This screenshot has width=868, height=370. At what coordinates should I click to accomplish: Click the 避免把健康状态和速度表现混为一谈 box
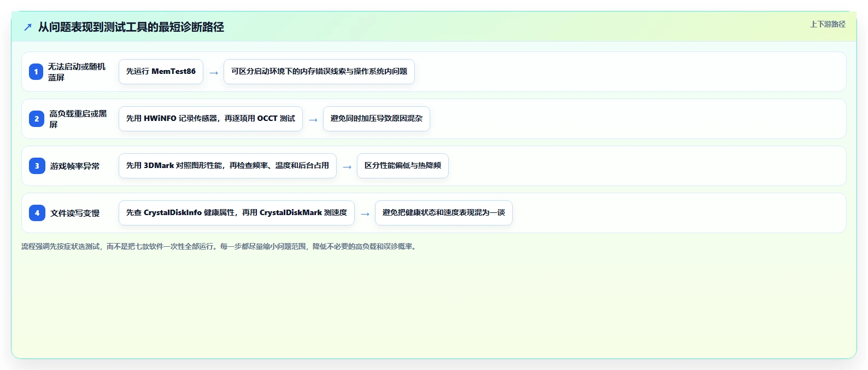click(444, 213)
